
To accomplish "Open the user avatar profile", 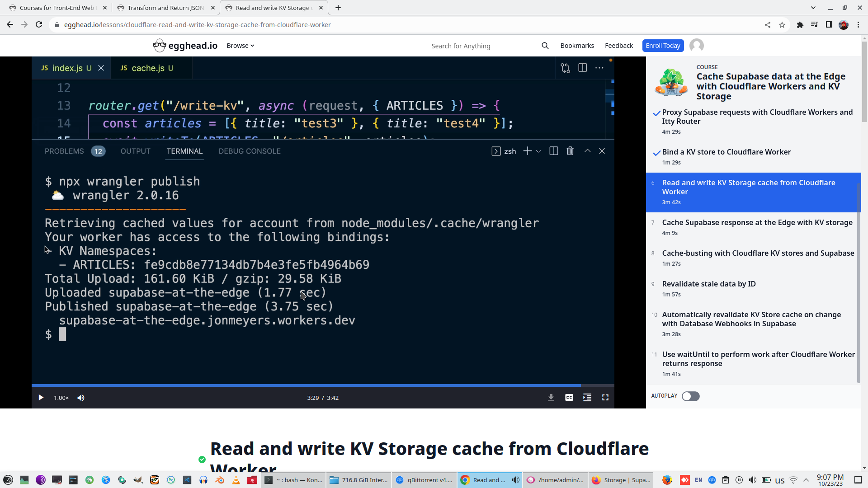I will (696, 46).
